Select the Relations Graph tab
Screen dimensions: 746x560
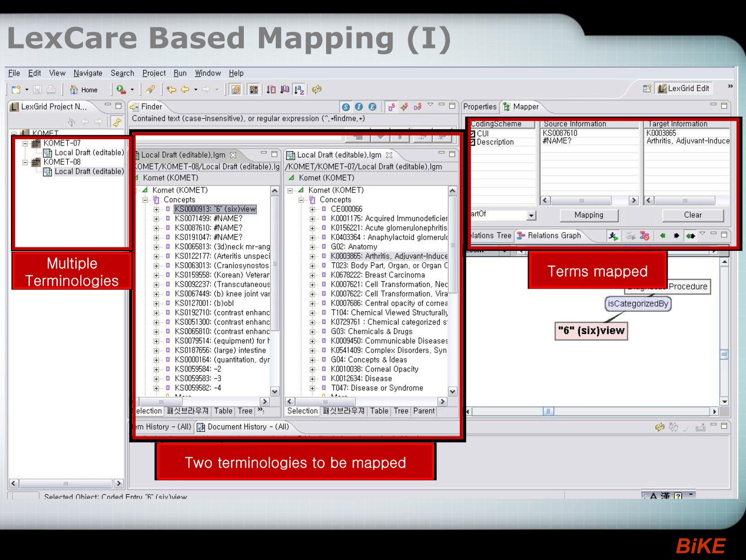pyautogui.click(x=549, y=236)
